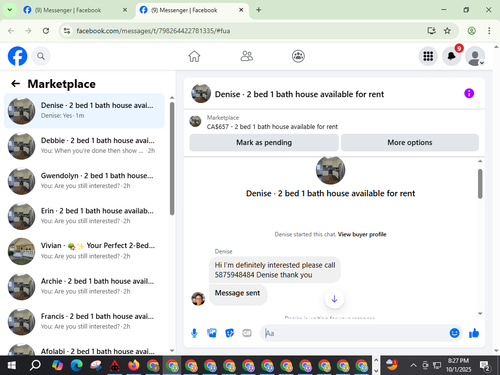Image resolution: width=500 pixels, height=375 pixels.
Task: Open Erin conversation in chat list
Action: coord(84,216)
